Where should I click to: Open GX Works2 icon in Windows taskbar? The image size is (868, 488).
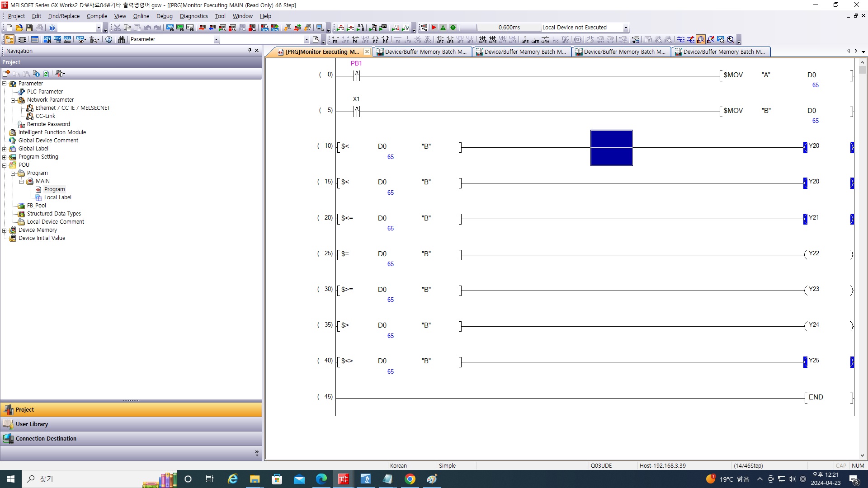click(x=344, y=479)
